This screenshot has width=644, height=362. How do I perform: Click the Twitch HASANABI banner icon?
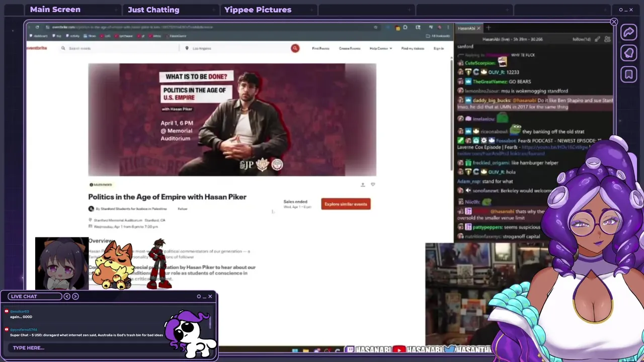350,349
